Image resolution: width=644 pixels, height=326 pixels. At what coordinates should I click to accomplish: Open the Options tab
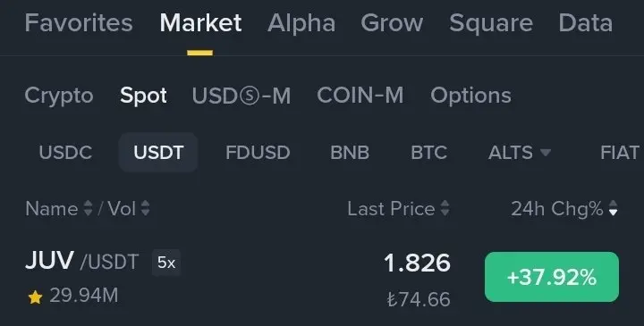[470, 96]
